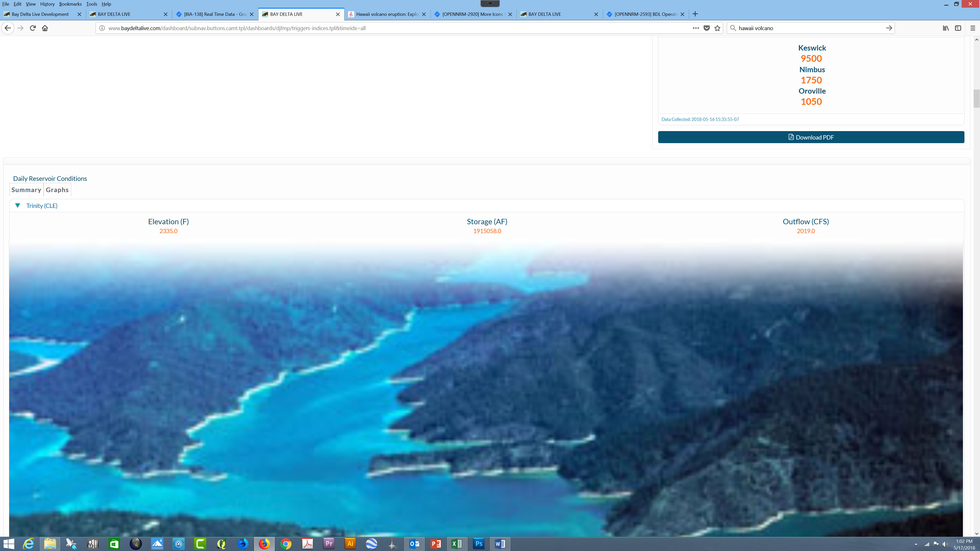The height and width of the screenshot is (551, 980).
Task: Open Adobe Acrobat from taskbar
Action: point(307,544)
